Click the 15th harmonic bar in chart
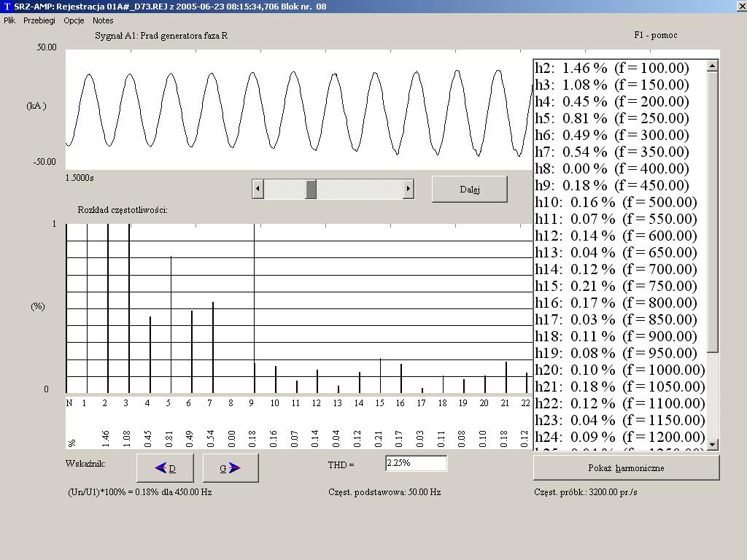The width and height of the screenshot is (747, 560). pos(380,376)
